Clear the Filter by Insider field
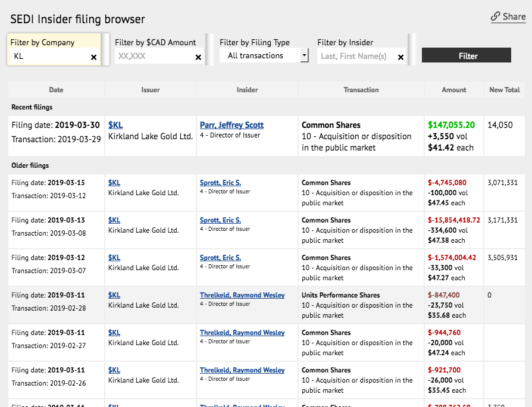Image resolution: width=532 pixels, height=407 pixels. [400, 57]
